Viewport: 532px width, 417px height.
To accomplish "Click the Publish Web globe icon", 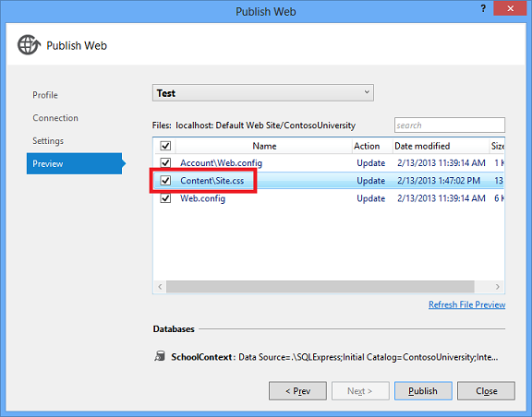I will tap(29, 45).
